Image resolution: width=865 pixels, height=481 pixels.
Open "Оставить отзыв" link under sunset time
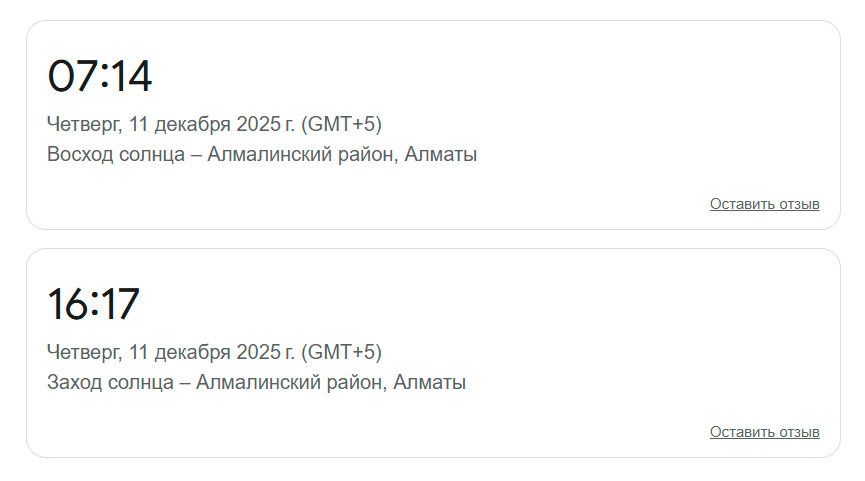764,432
